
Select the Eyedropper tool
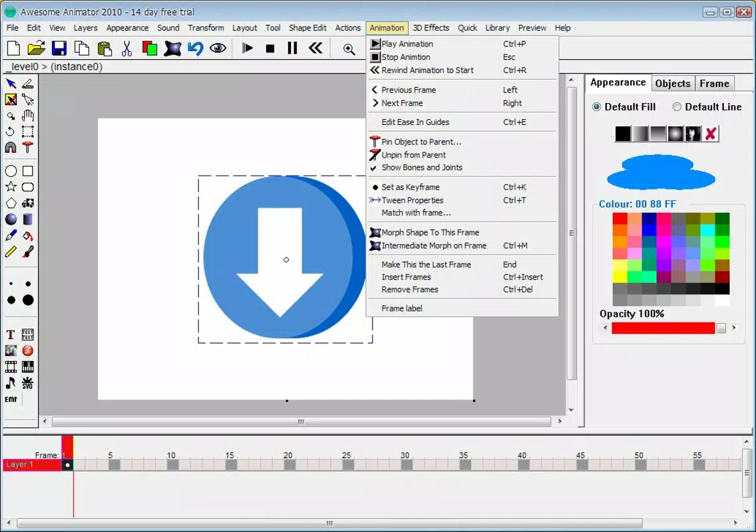click(11, 235)
